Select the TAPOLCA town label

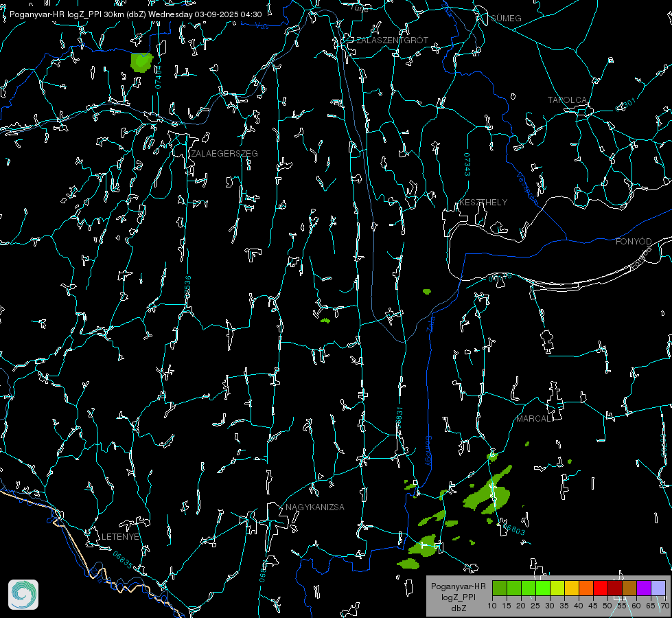coord(567,100)
